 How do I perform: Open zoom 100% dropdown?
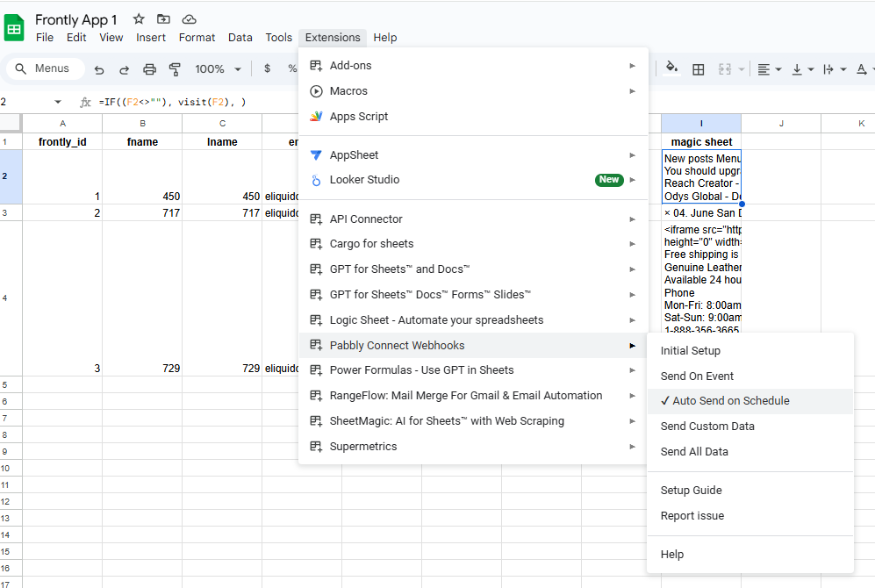219,69
